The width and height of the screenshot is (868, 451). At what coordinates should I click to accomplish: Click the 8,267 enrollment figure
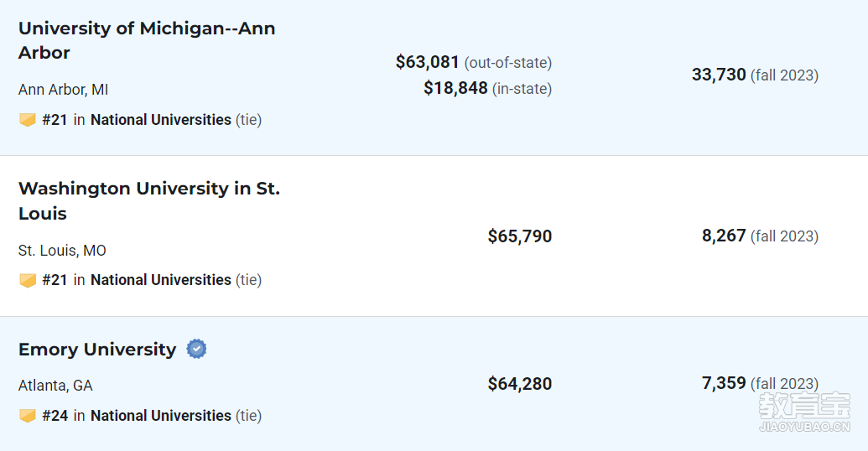point(724,236)
